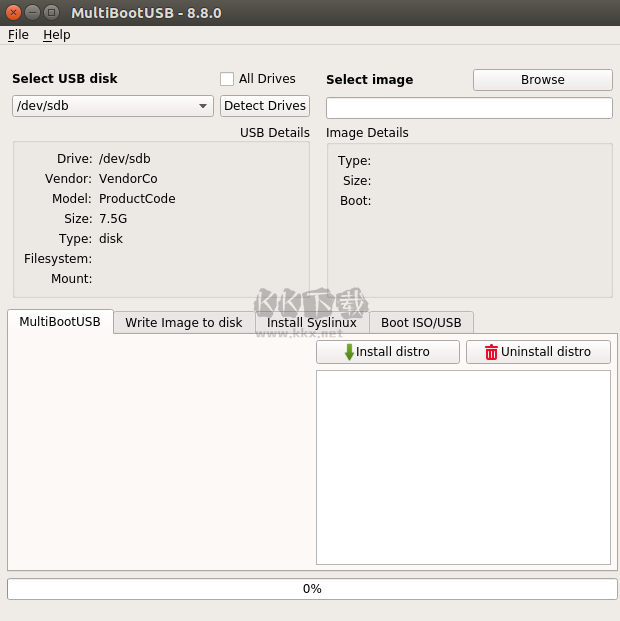This screenshot has width=620, height=621.
Task: Maximize the MultiBootUSB window
Action: (x=51, y=12)
